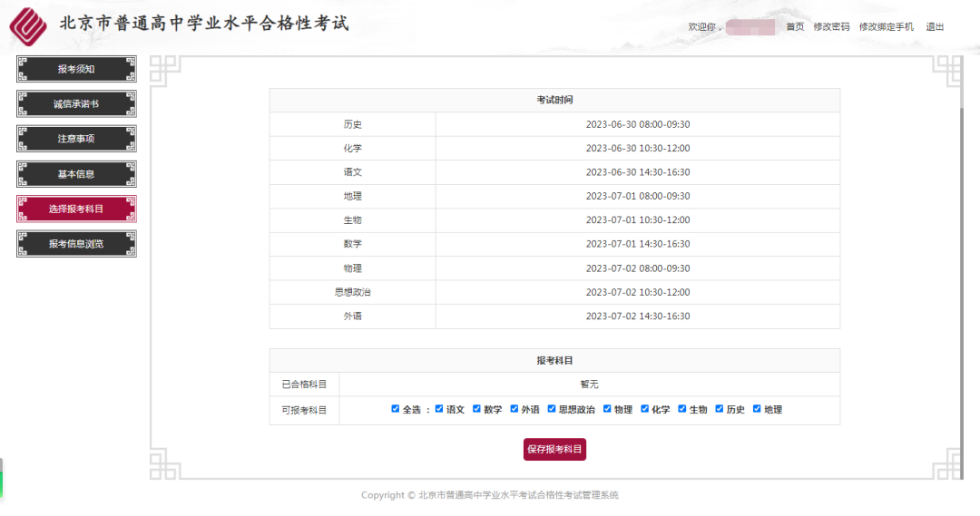
Task: Open 报考信息浏览 sidebar item
Action: [76, 244]
